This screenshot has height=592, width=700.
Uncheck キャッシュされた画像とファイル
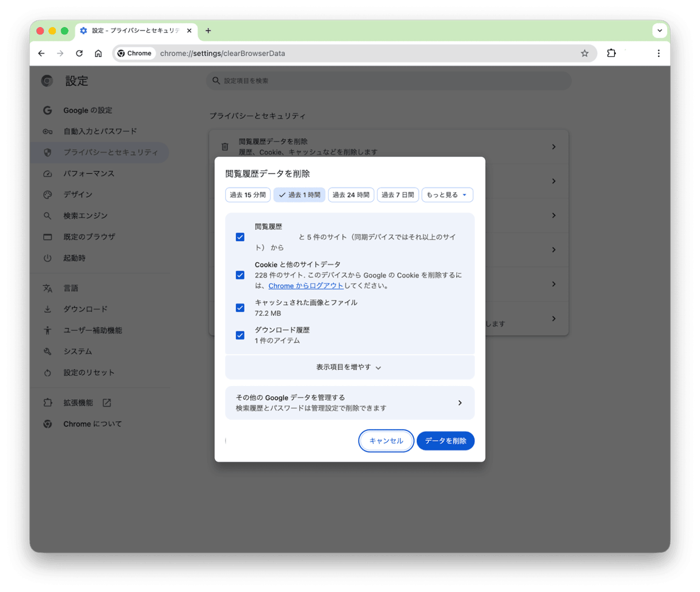click(240, 308)
